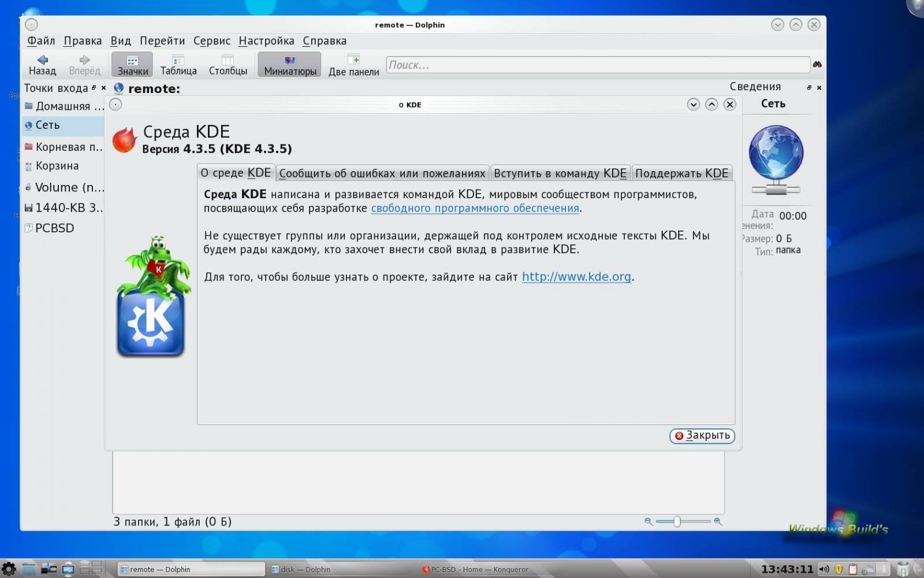Switch to disk — Dolphin taskbar entry

coord(342,569)
